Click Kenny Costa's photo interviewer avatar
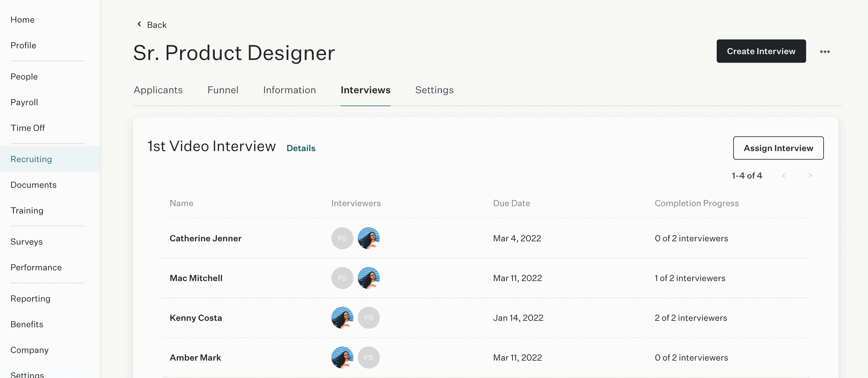 click(x=342, y=318)
